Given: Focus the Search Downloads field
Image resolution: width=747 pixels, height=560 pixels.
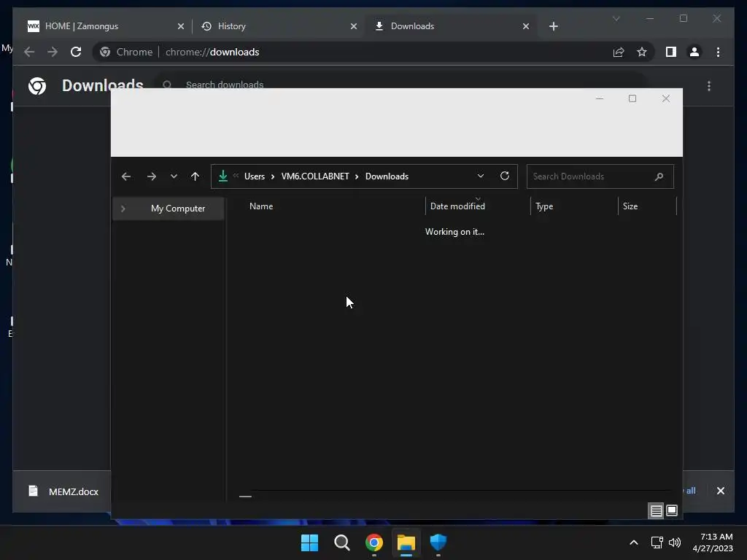Looking at the screenshot, I should pos(600,176).
